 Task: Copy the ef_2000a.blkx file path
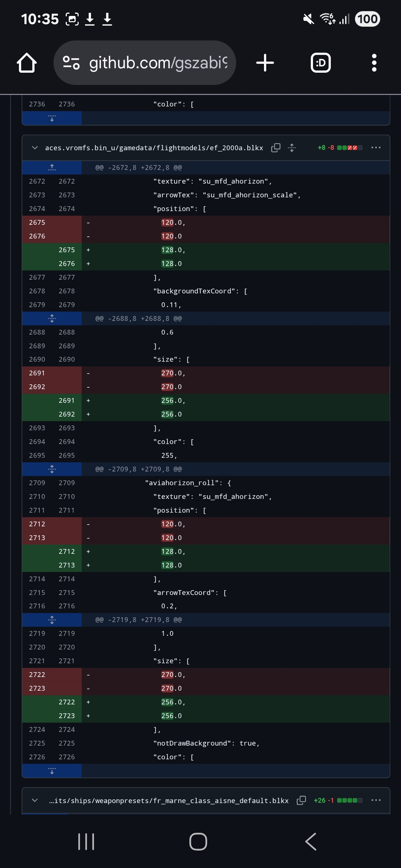tap(276, 148)
